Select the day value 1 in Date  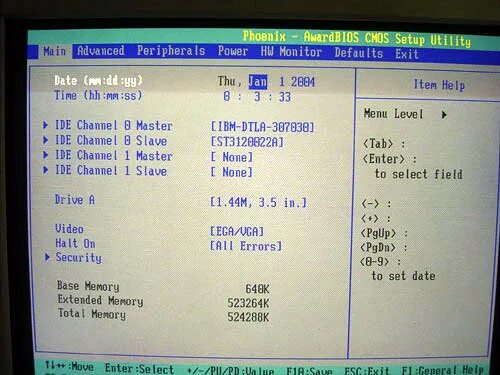click(282, 82)
